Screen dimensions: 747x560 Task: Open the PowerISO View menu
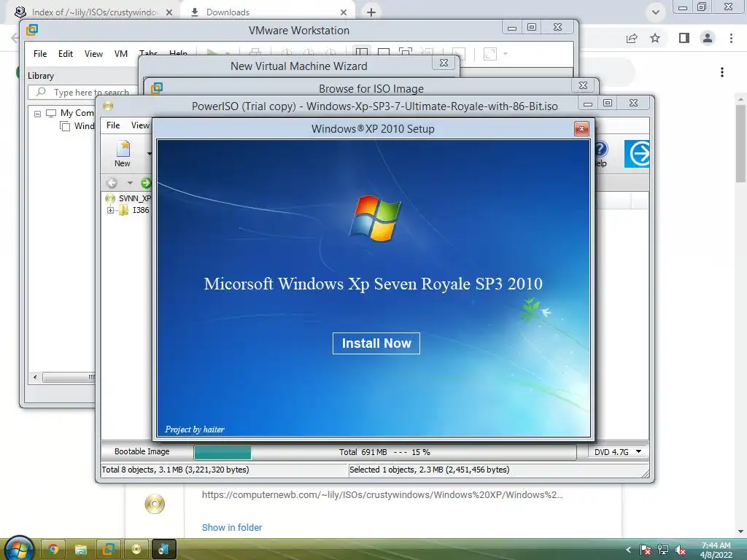click(140, 125)
